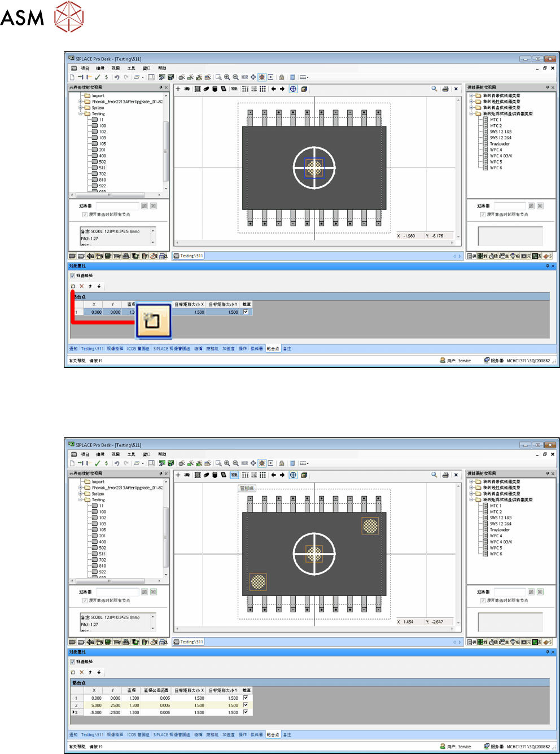This screenshot has width=560, height=754.
Task: Toggle 检查 checkbox of first screenshot's single row
Action: (x=246, y=312)
